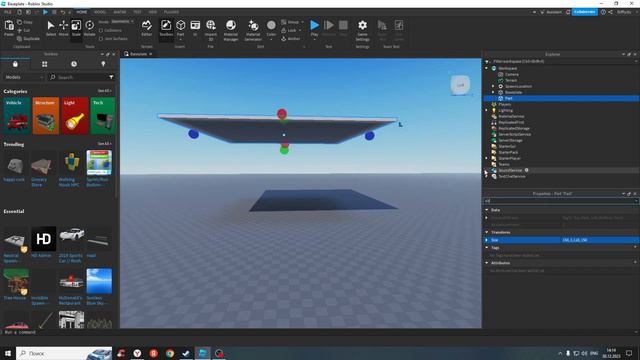Click the green scale handle below the part
The width and height of the screenshot is (640, 360).
coord(284,150)
